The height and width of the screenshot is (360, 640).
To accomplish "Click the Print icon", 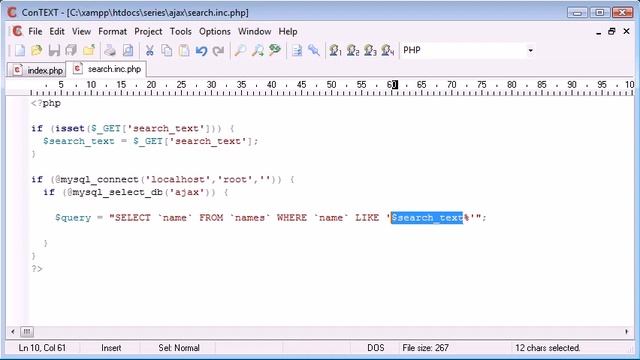I will pyautogui.click(x=110, y=51).
